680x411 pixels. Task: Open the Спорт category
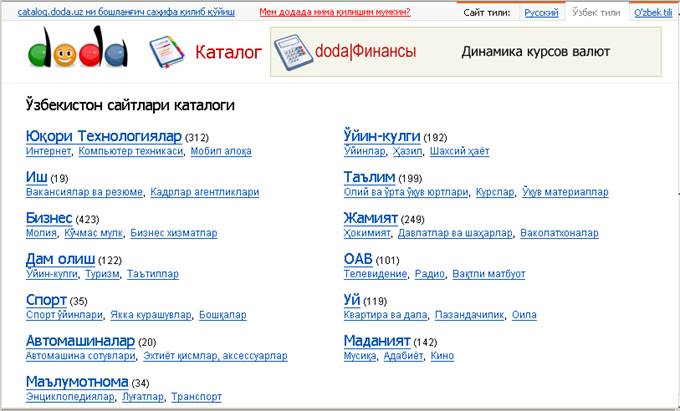(x=46, y=300)
